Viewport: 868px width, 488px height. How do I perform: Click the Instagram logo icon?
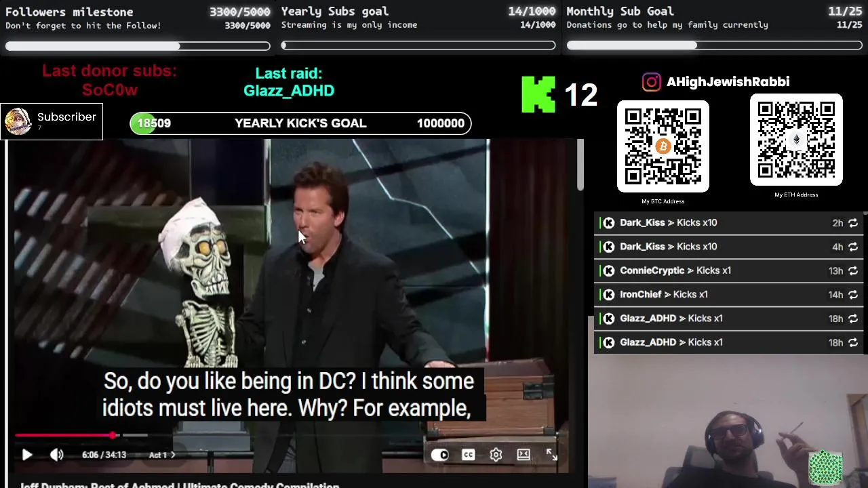(x=651, y=82)
